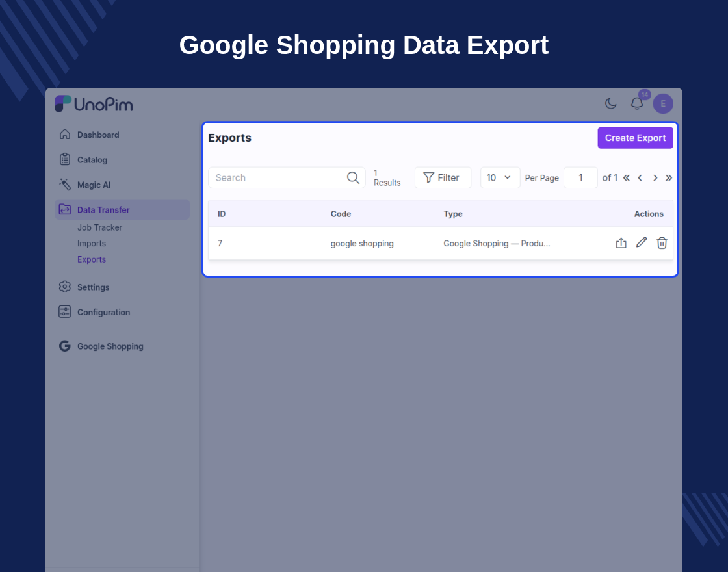Jump to last page double chevron

pyautogui.click(x=669, y=178)
